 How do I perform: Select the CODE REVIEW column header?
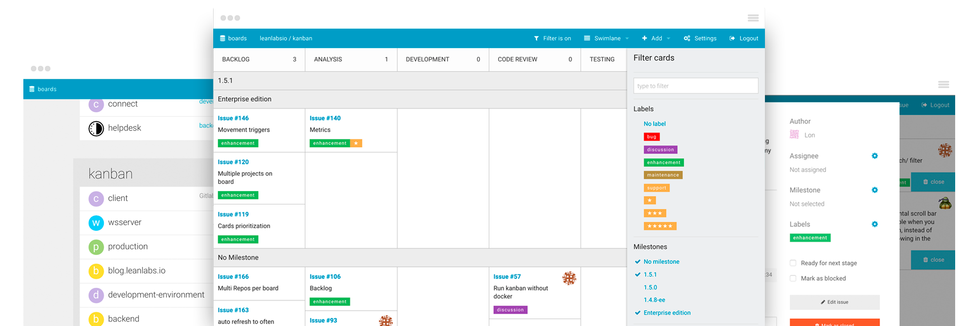click(x=534, y=60)
